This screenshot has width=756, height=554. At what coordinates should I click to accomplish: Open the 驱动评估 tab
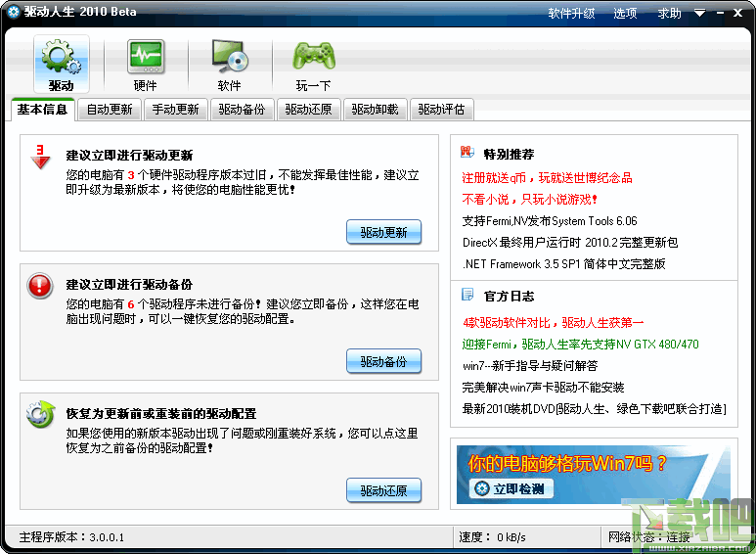coord(441,110)
